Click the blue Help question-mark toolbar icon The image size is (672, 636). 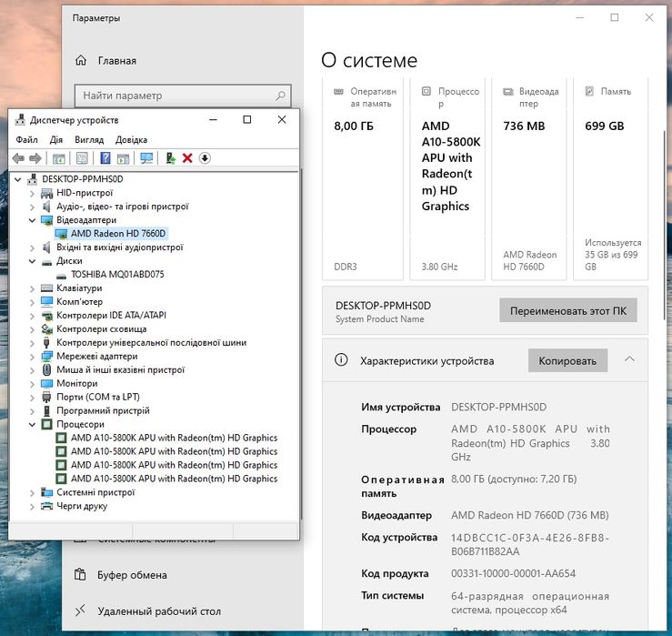pos(105,158)
